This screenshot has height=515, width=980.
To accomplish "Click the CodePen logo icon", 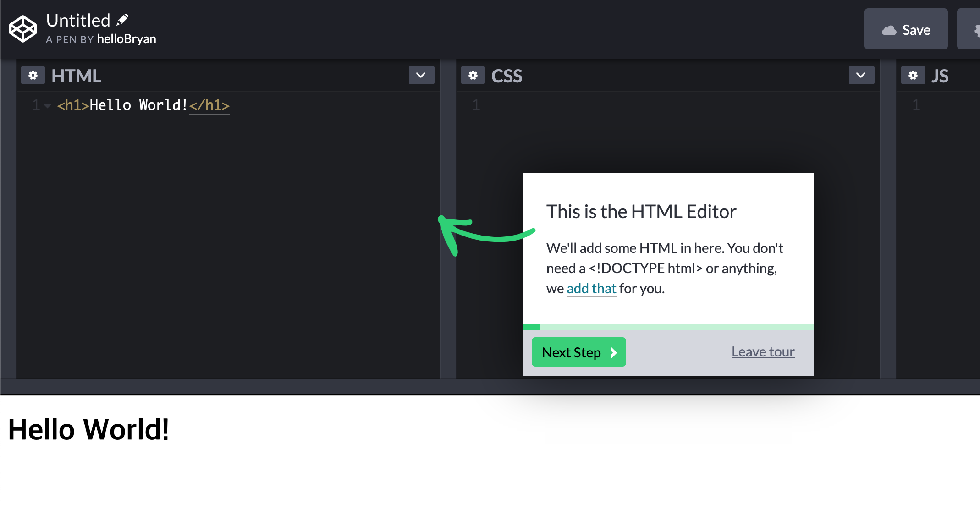I will click(x=23, y=29).
